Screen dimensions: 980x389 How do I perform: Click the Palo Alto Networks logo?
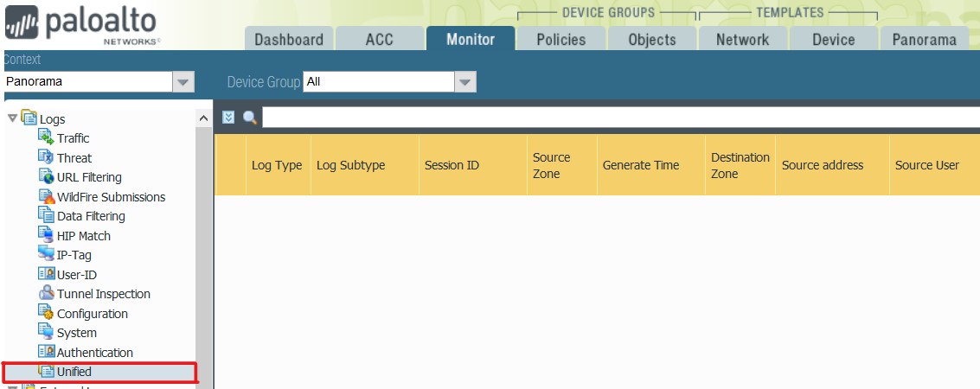(x=82, y=26)
